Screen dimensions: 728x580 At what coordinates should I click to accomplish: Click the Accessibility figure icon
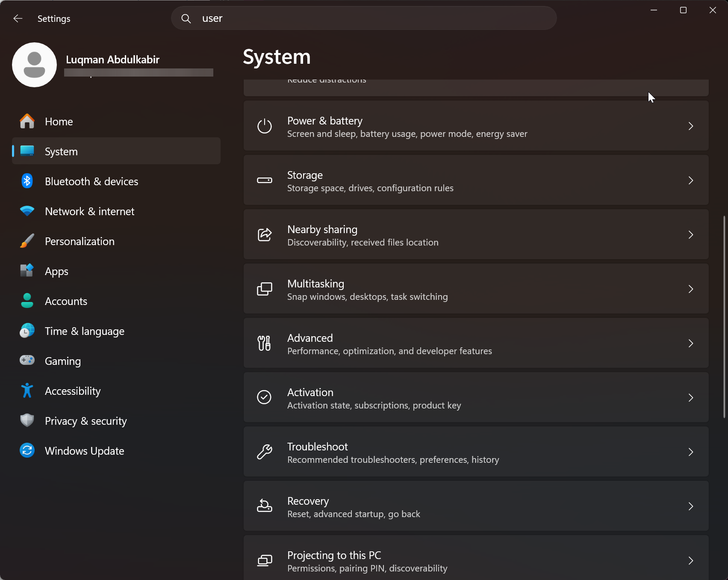(27, 390)
